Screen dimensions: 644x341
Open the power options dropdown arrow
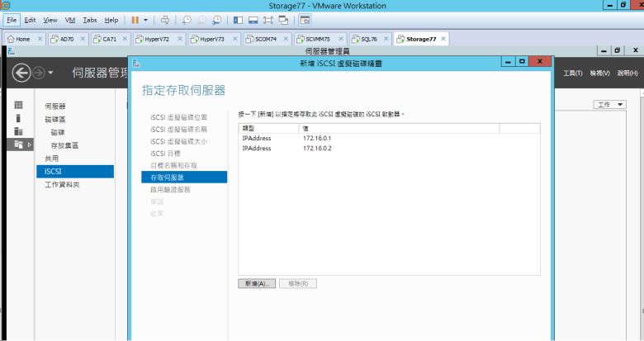pos(146,19)
